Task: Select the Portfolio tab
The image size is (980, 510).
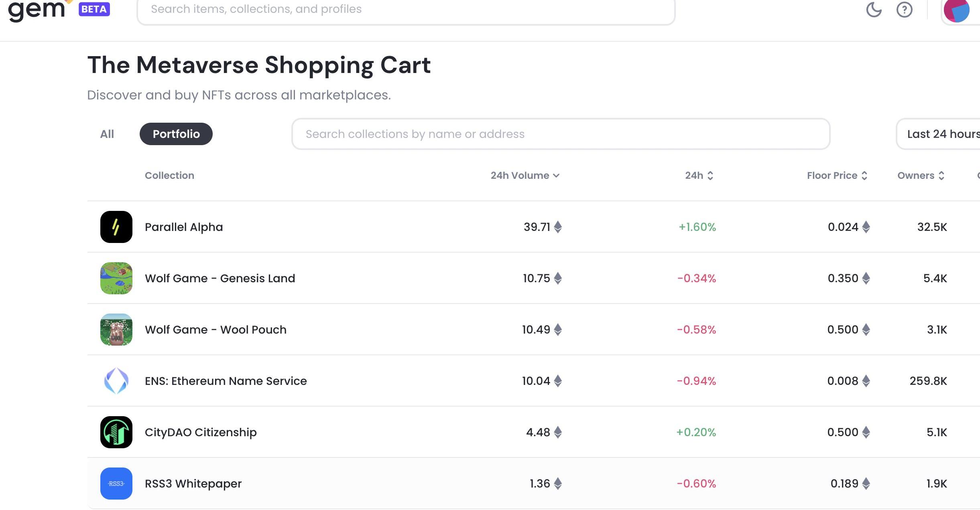Action: 176,134
